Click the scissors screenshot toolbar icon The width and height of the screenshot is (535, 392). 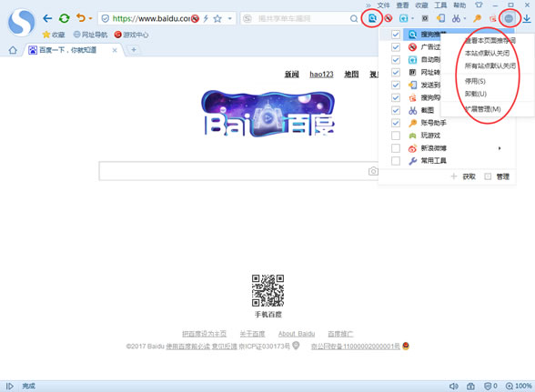pyautogui.click(x=456, y=18)
